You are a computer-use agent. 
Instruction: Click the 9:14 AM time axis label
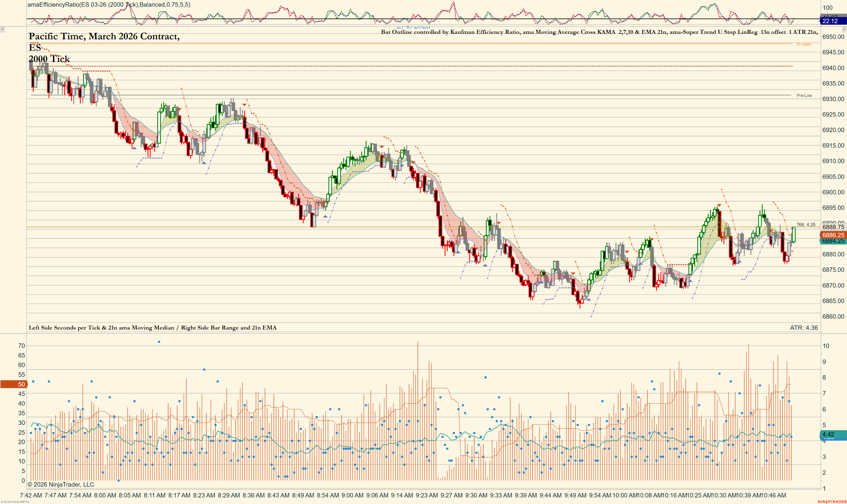[x=402, y=495]
